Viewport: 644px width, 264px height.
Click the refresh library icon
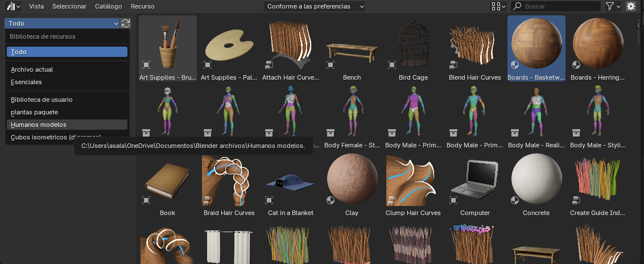(126, 23)
